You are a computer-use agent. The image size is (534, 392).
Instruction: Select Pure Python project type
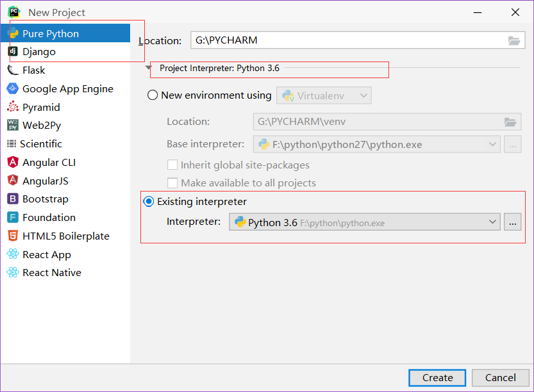[65, 33]
